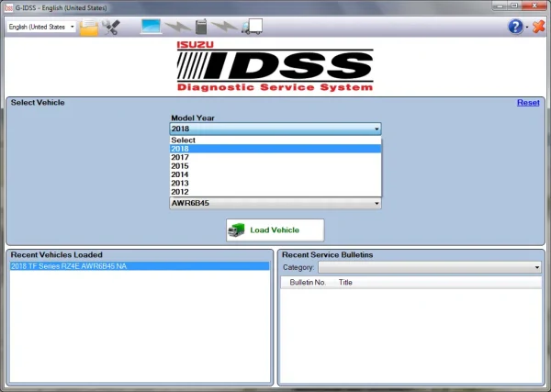Open the blue Help question mark icon

click(515, 27)
